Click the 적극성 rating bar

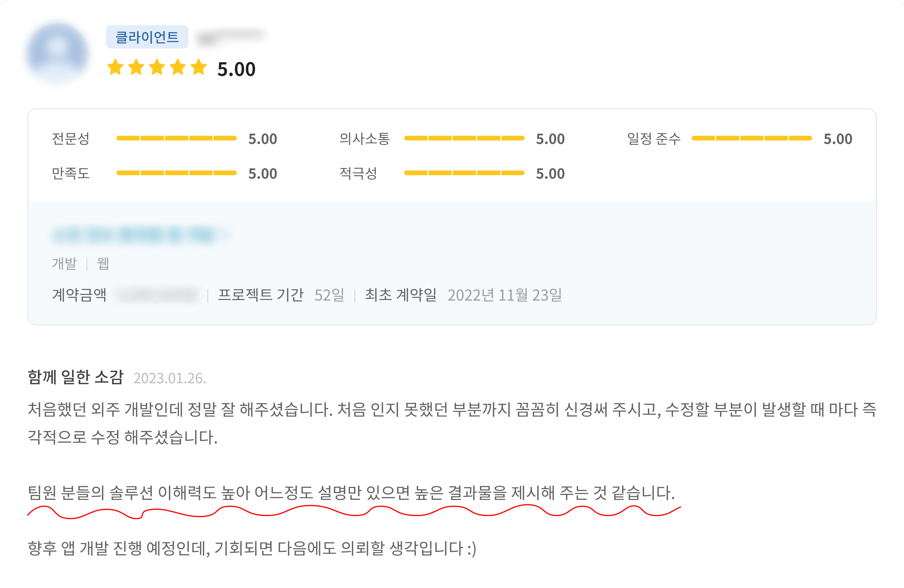tap(464, 173)
